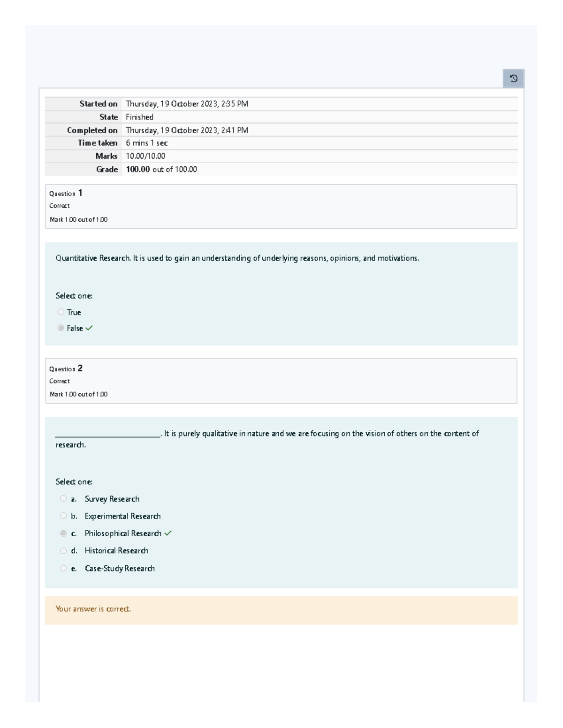This screenshot has width=563, height=728.
Task: Select the True radio button
Action: [x=61, y=312]
